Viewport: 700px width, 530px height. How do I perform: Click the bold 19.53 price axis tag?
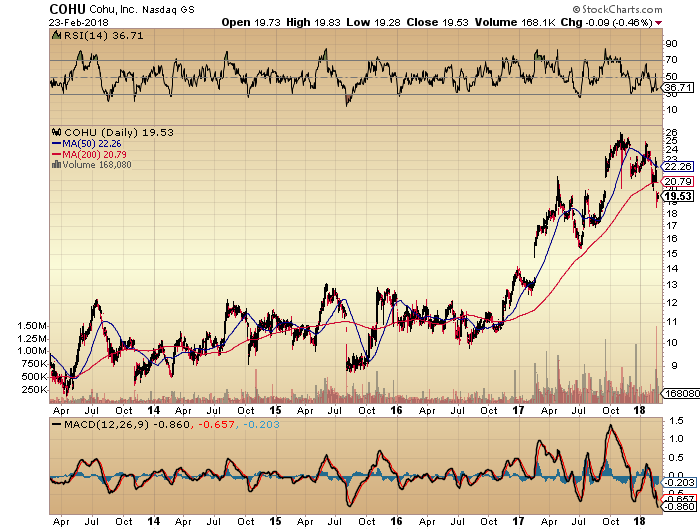(x=678, y=196)
